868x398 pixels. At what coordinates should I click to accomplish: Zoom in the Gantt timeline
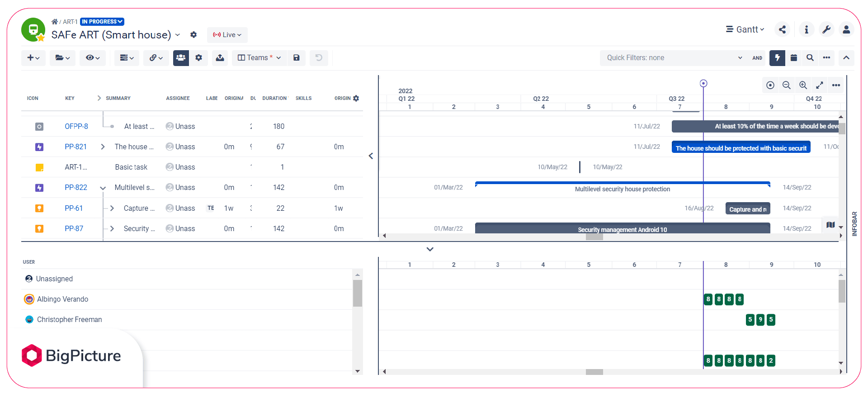tap(803, 85)
